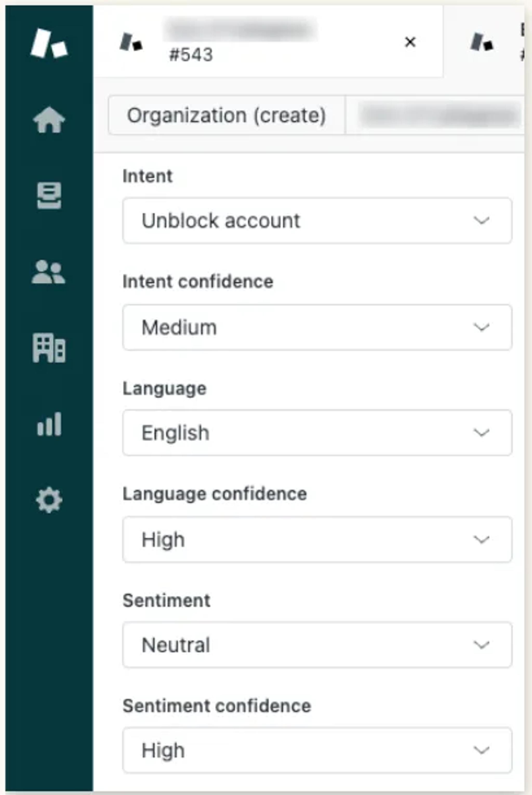
Task: Close ticket #543 tab
Action: point(410,42)
